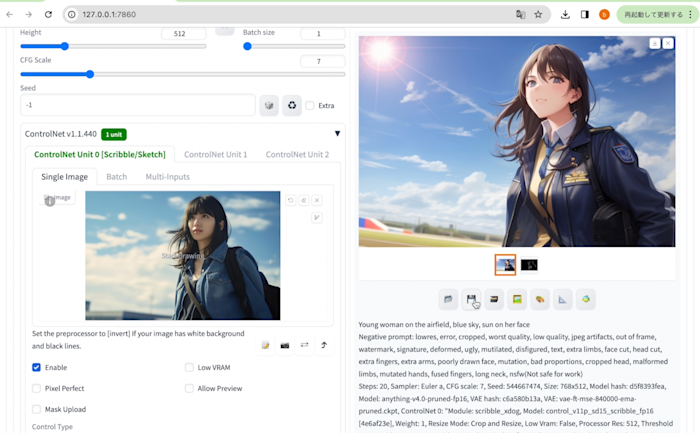Image resolution: width=700 pixels, height=433 pixels.
Task: Send image to inpaint with palette icon
Action: 540,299
